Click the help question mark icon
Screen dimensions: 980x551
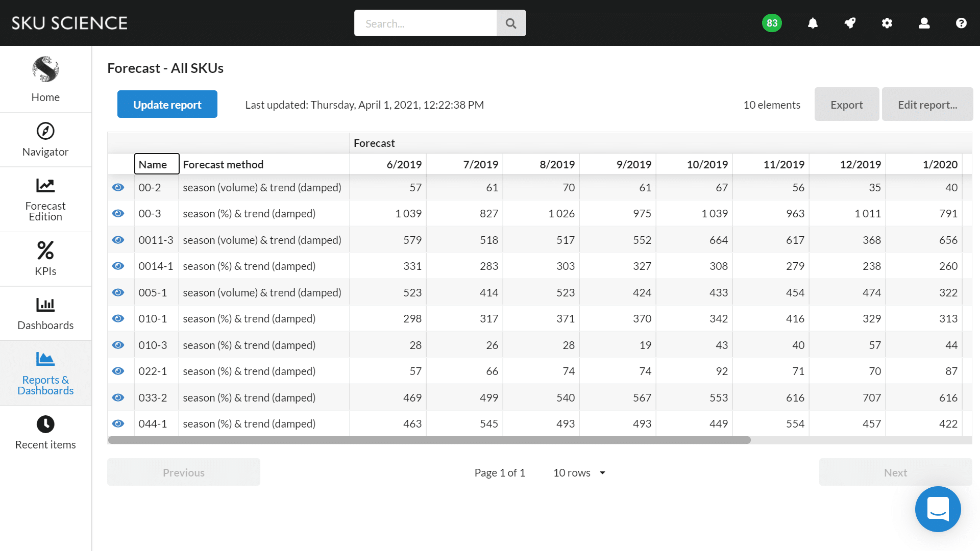(961, 23)
